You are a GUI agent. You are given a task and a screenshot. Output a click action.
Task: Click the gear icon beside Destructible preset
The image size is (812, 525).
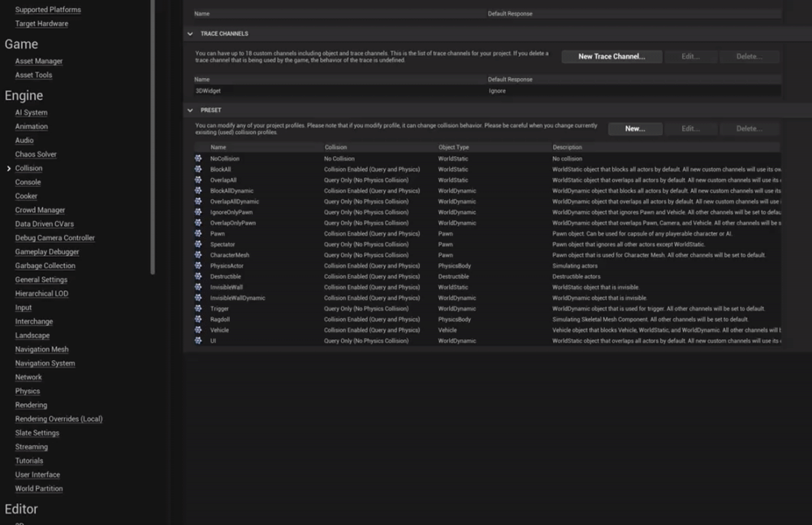pyautogui.click(x=198, y=276)
